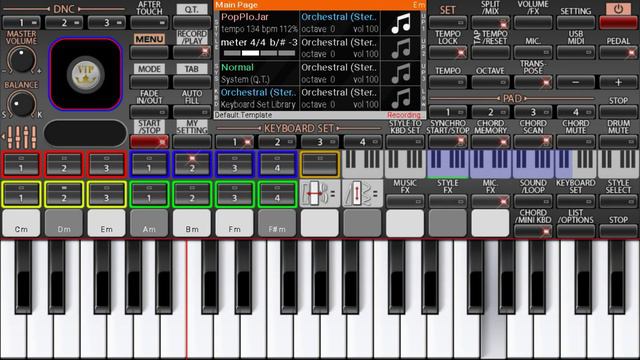Screen dimensions: 640x360
Task: Click the Auto Fill button
Action: point(191,111)
